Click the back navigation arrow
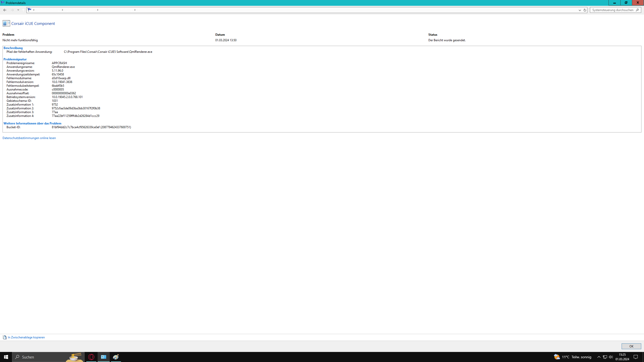 5,10
